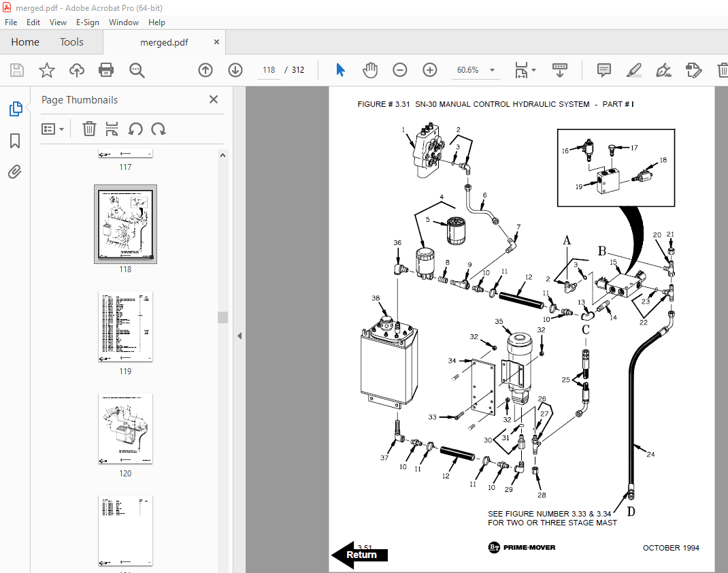Open the E-Sign menu
Viewport: 728px width, 573px height.
click(x=88, y=22)
